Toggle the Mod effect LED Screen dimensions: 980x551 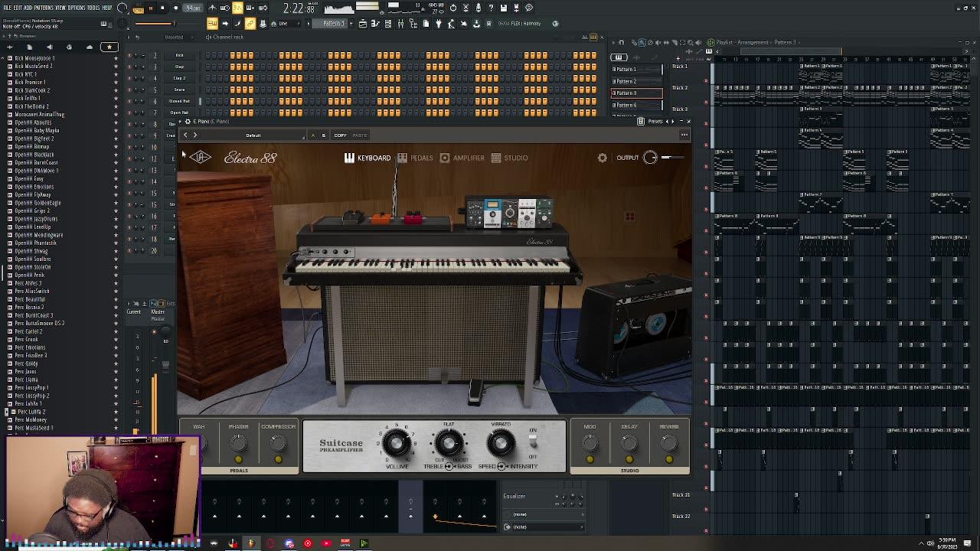click(x=590, y=459)
